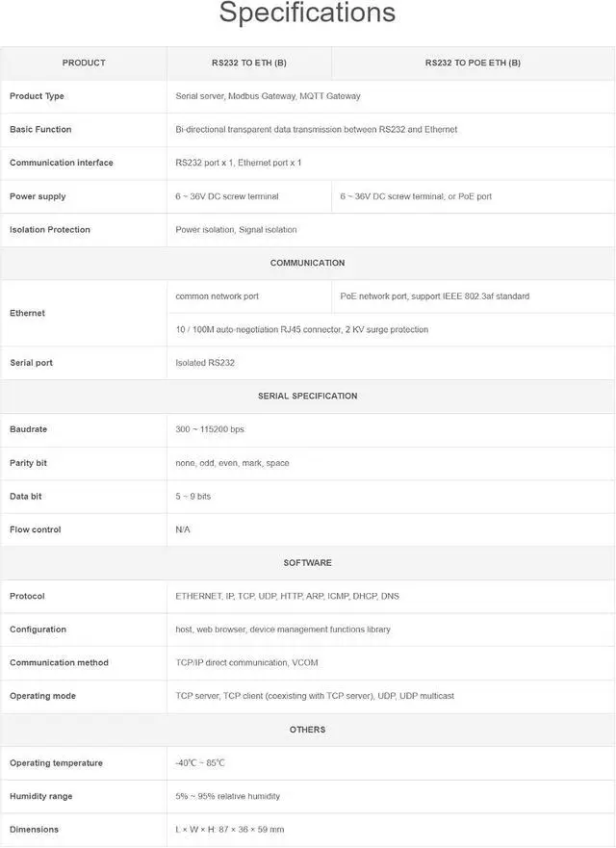Select the RS232 TO POE ETH (B) column header
Image resolution: width=616 pixels, height=848 pixels.
point(473,63)
